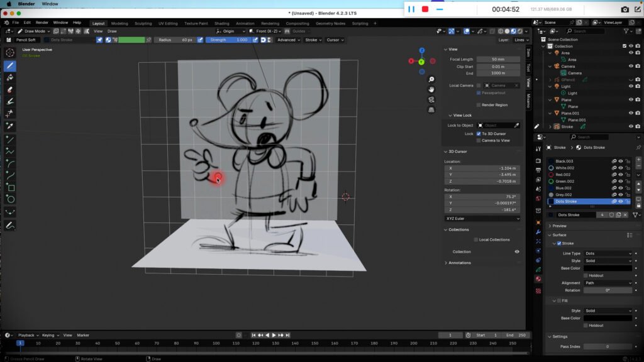Toggle Collection visibility eye in sidebar
The image size is (644, 362).
tap(517, 251)
